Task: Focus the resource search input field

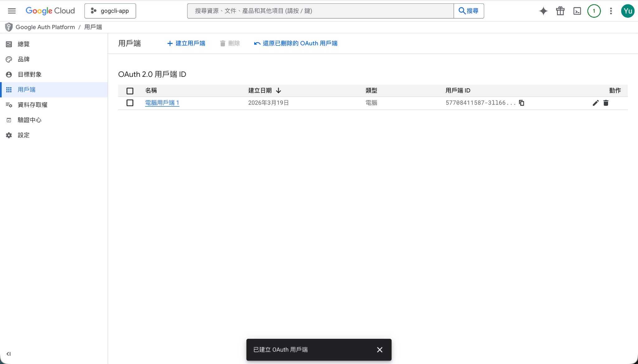Action: (320, 11)
